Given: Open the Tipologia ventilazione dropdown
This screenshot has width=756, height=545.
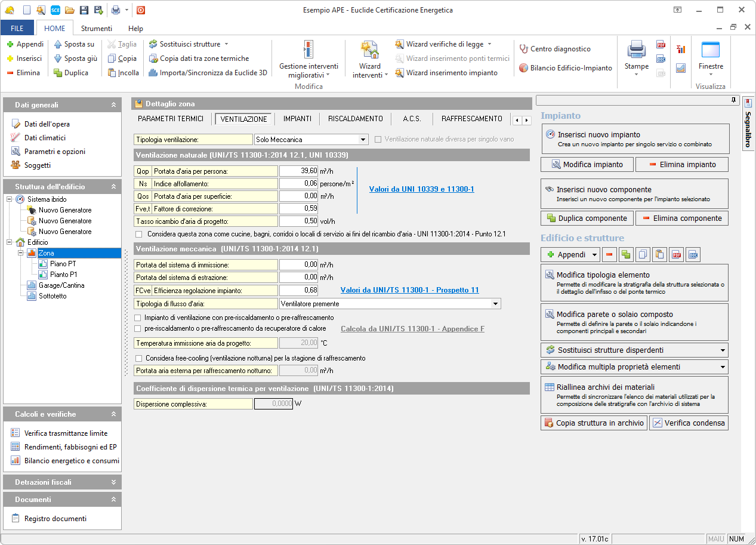Looking at the screenshot, I should (363, 140).
